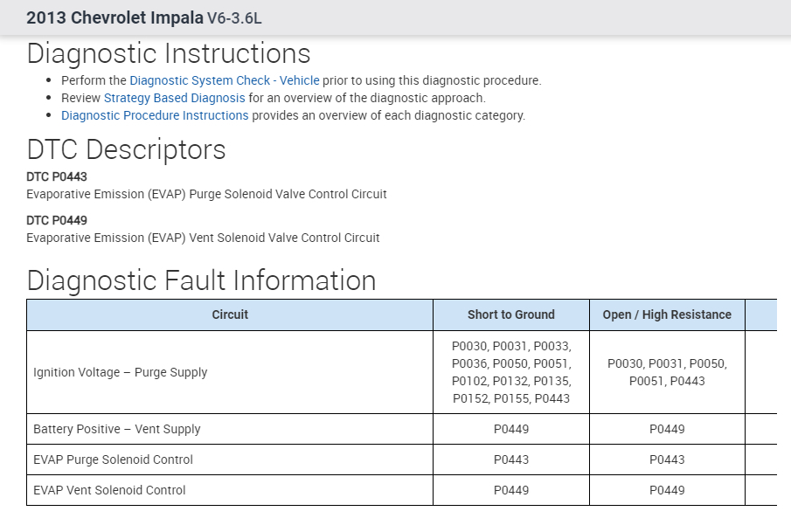Click the Short to Ground column header

(510, 314)
